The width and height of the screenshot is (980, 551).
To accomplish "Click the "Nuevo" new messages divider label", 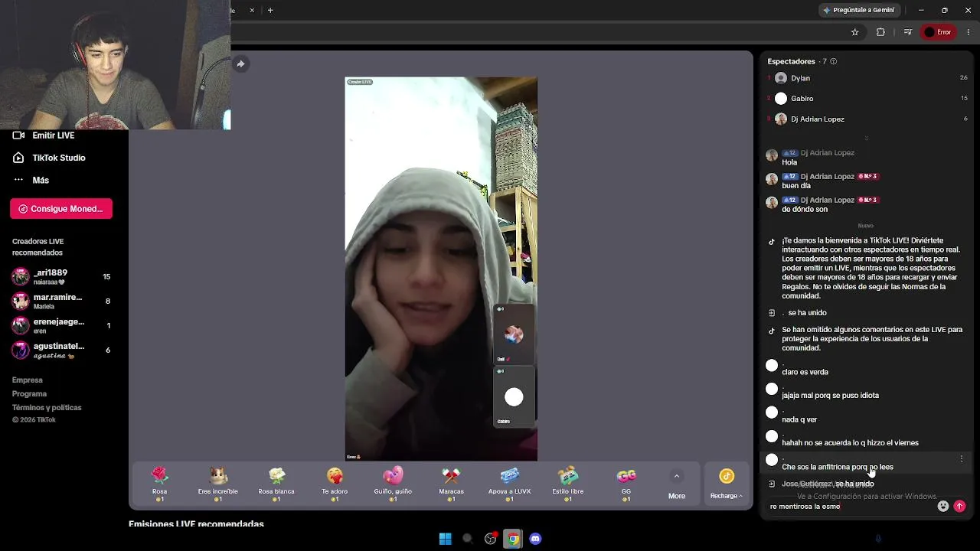I will tap(866, 226).
